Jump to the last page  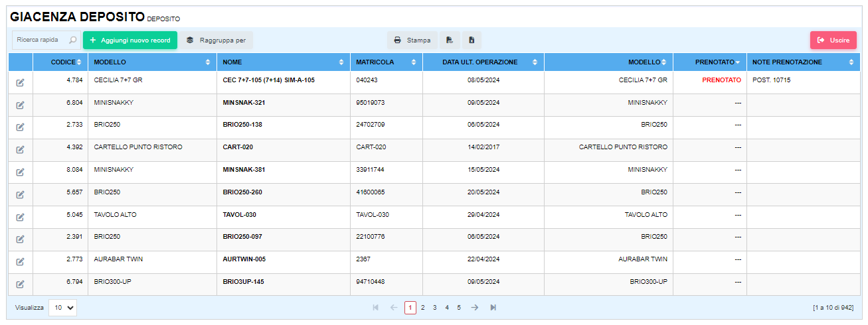click(x=493, y=308)
